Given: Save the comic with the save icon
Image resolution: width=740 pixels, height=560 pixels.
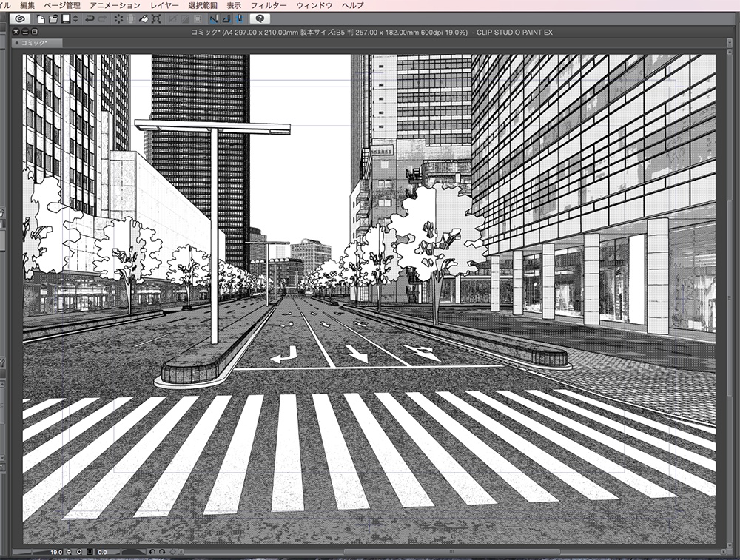Looking at the screenshot, I should tap(64, 20).
